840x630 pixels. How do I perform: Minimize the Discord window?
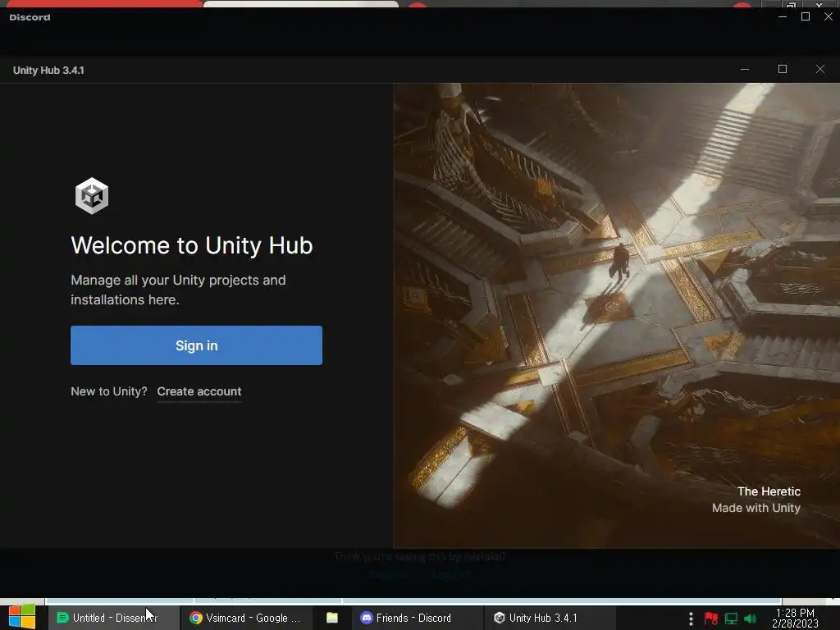[x=782, y=16]
